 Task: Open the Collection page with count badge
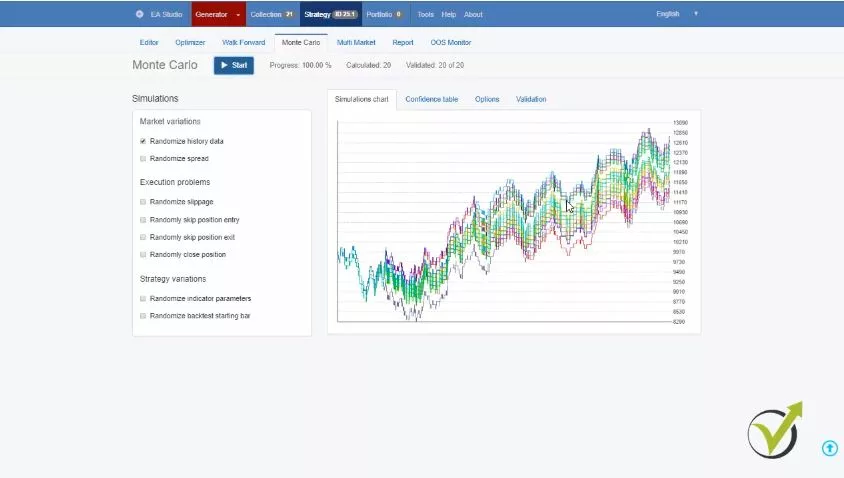tap(271, 14)
